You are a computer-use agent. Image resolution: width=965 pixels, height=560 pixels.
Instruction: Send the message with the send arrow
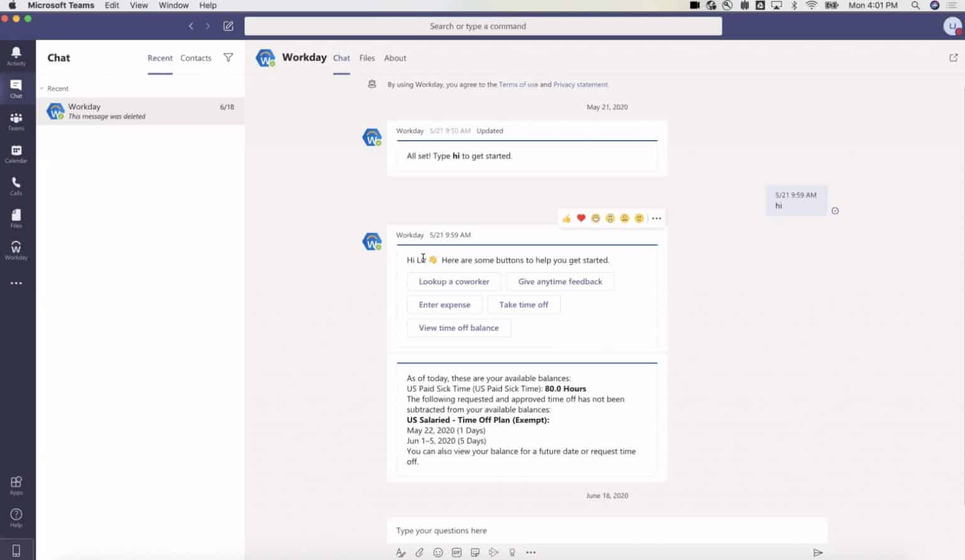(x=818, y=552)
